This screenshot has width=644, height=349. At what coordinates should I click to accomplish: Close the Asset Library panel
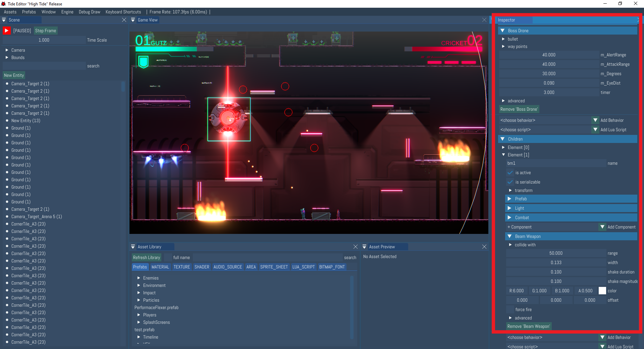click(x=356, y=247)
